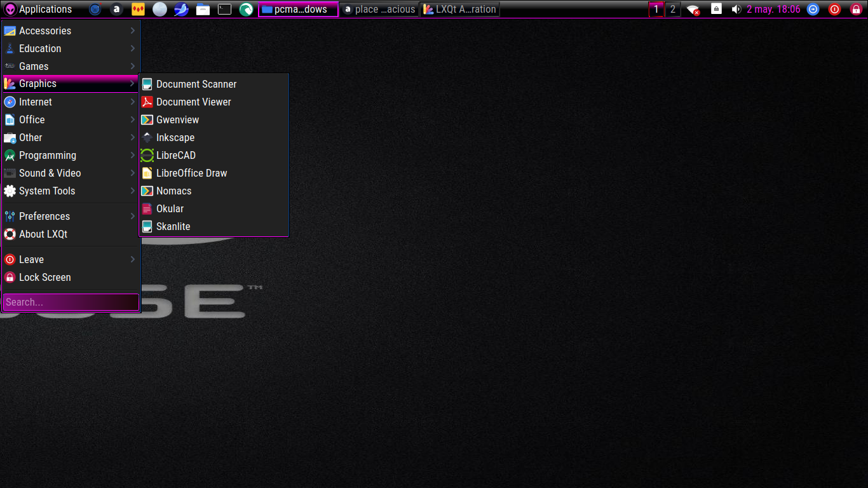Click the eject removable media tray icon
Screen dimensions: 868x488
(716, 9)
